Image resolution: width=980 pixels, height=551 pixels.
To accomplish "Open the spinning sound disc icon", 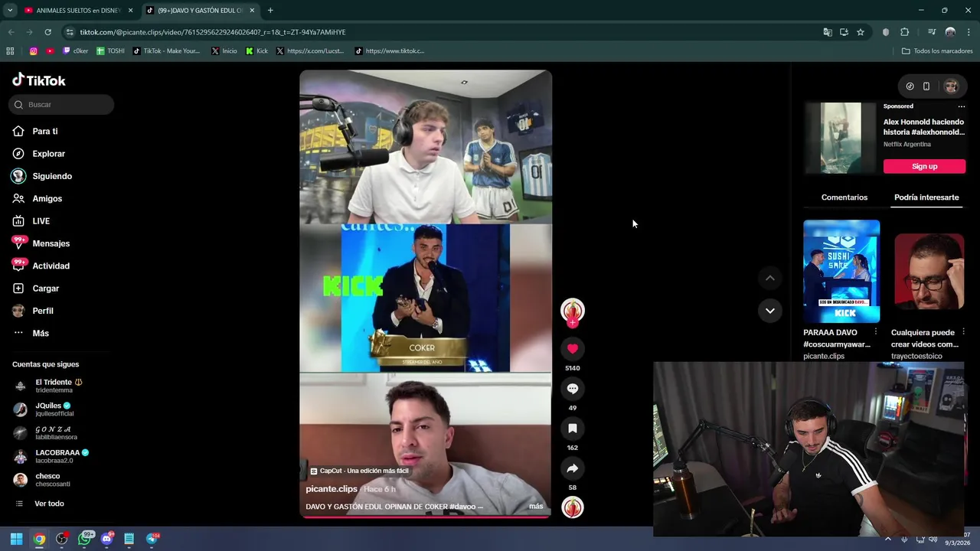I will (573, 507).
